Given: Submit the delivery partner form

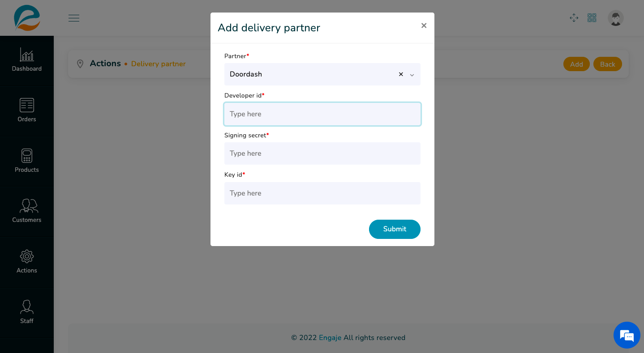Looking at the screenshot, I should pyautogui.click(x=395, y=229).
